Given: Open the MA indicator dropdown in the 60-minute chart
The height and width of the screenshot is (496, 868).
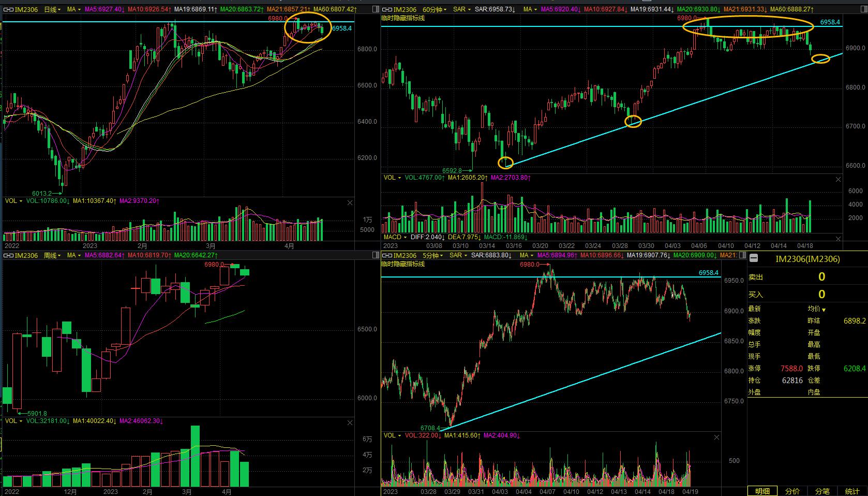Looking at the screenshot, I should tap(530, 9).
